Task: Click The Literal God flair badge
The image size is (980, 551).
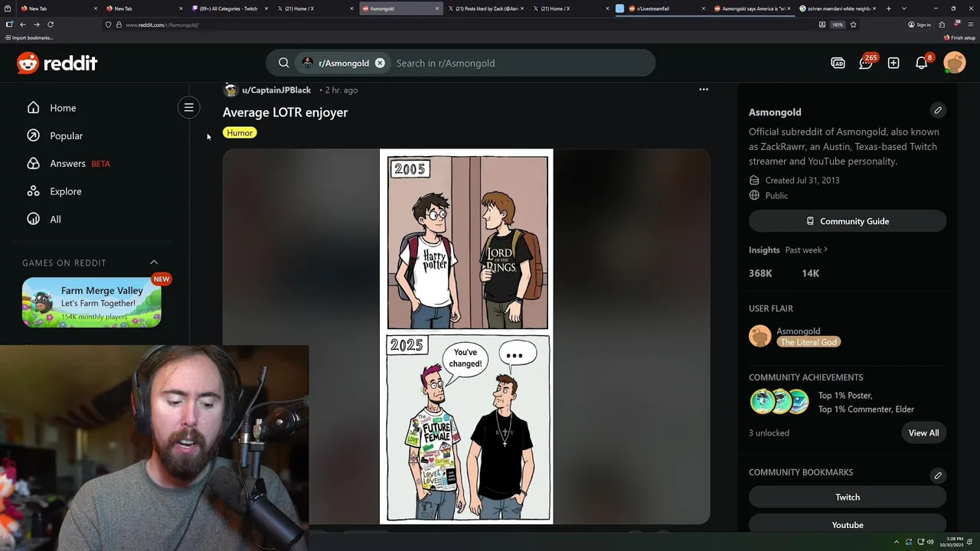Action: click(x=808, y=342)
